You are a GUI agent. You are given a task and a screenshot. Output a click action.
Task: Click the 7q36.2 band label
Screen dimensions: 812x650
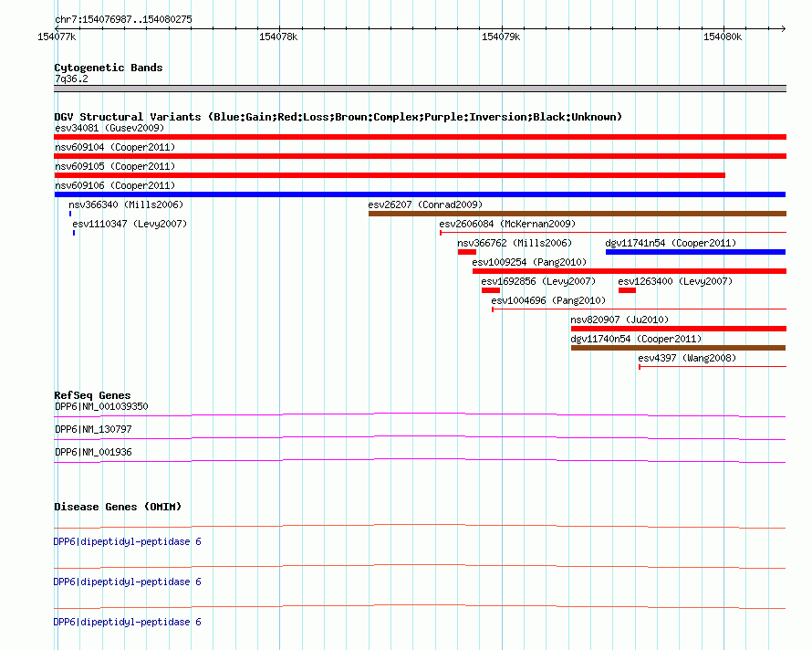tap(71, 79)
